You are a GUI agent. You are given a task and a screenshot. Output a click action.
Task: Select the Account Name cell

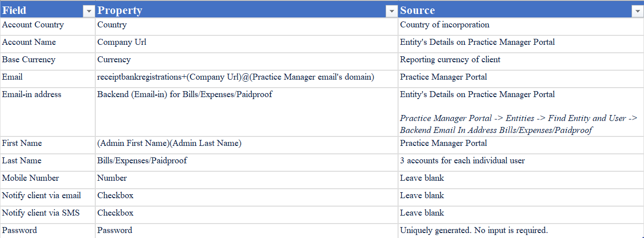click(x=47, y=44)
